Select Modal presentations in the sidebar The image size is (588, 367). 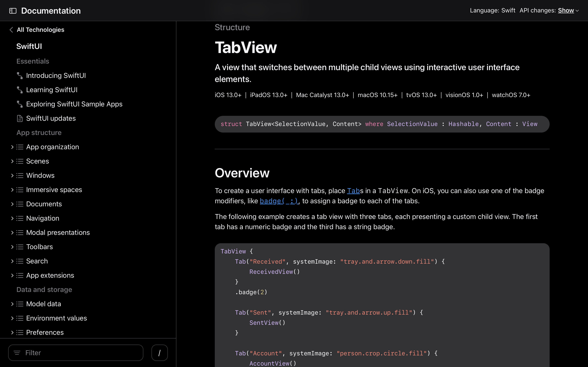(x=58, y=232)
